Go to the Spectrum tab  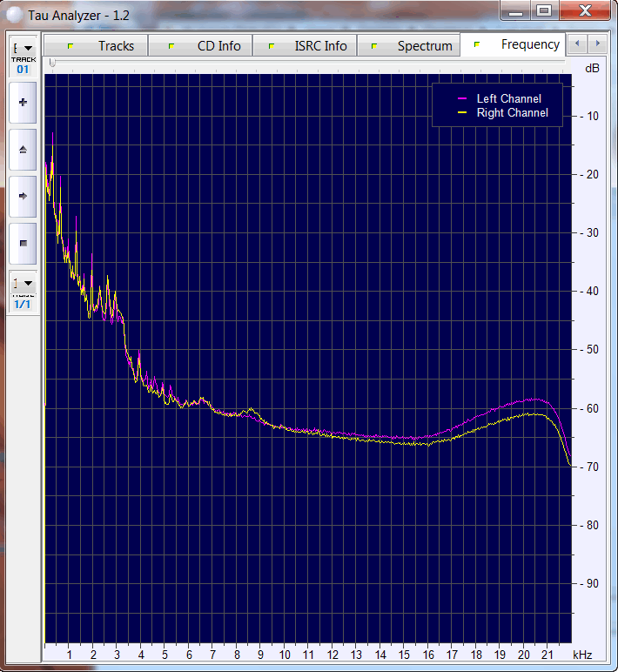point(413,45)
